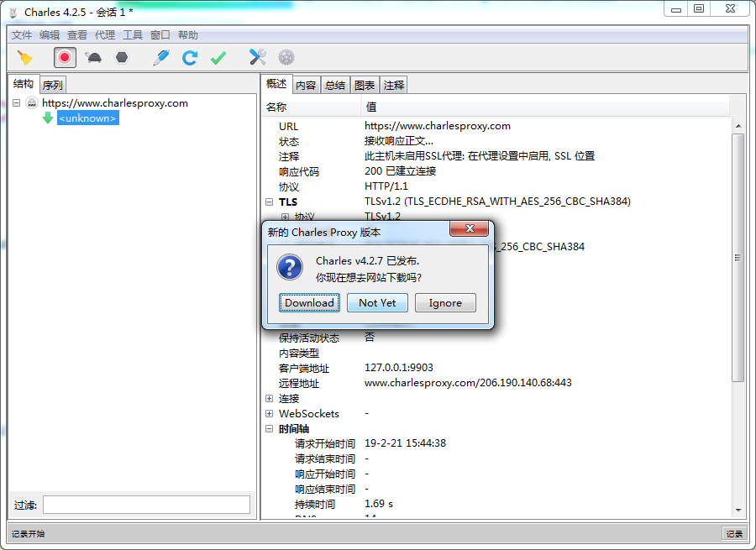The width and height of the screenshot is (756, 550).
Task: Select https://www.charlesproxy.com host in tree
Action: (x=115, y=102)
